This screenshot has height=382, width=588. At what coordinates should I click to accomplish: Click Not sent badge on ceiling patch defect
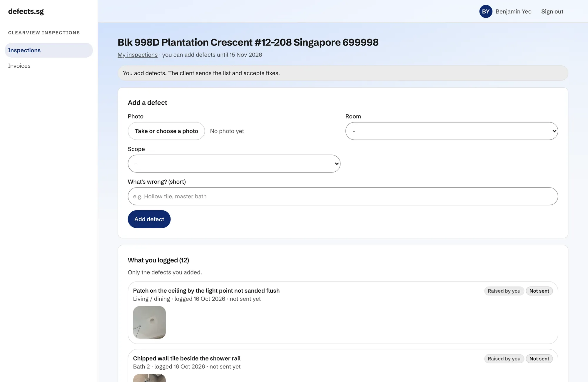click(539, 291)
